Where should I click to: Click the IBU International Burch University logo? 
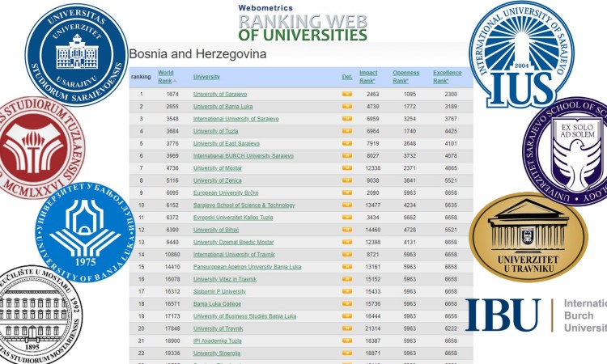point(536,315)
